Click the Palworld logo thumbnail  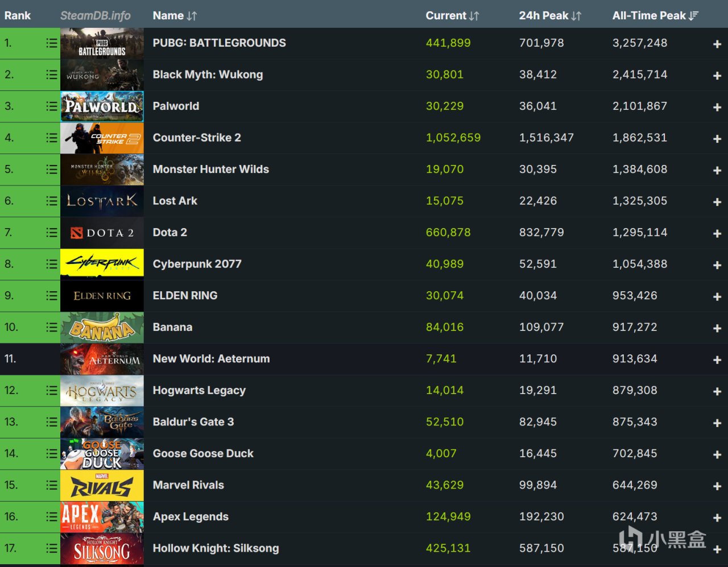point(102,106)
